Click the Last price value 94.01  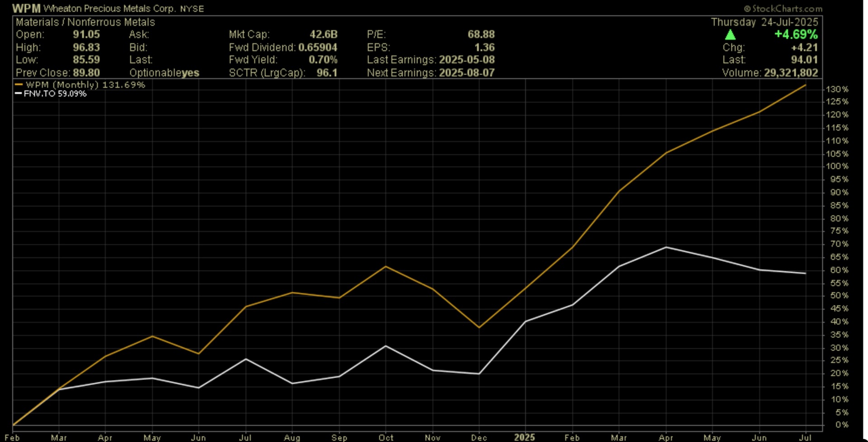tap(804, 60)
